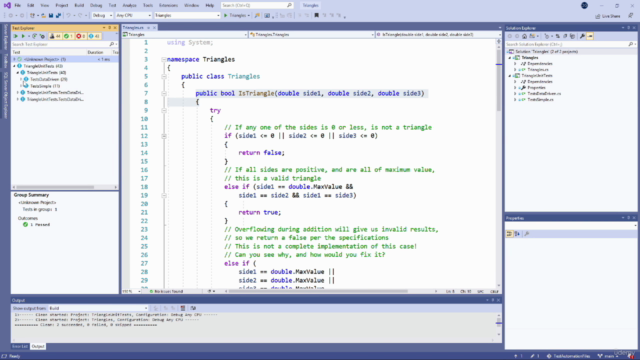Open the Show output from Build dropdown

tap(98, 308)
